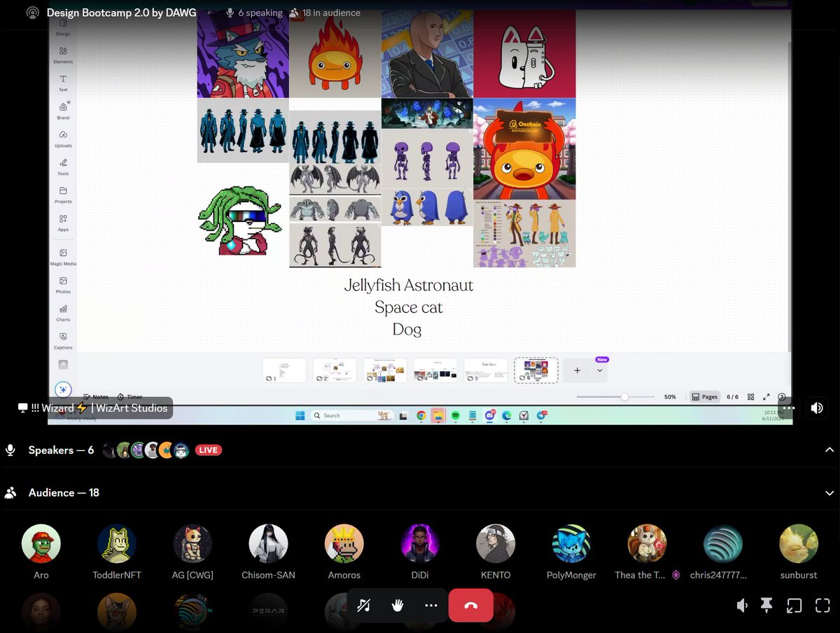Select page 4 thumbnail in page strip

click(x=435, y=370)
